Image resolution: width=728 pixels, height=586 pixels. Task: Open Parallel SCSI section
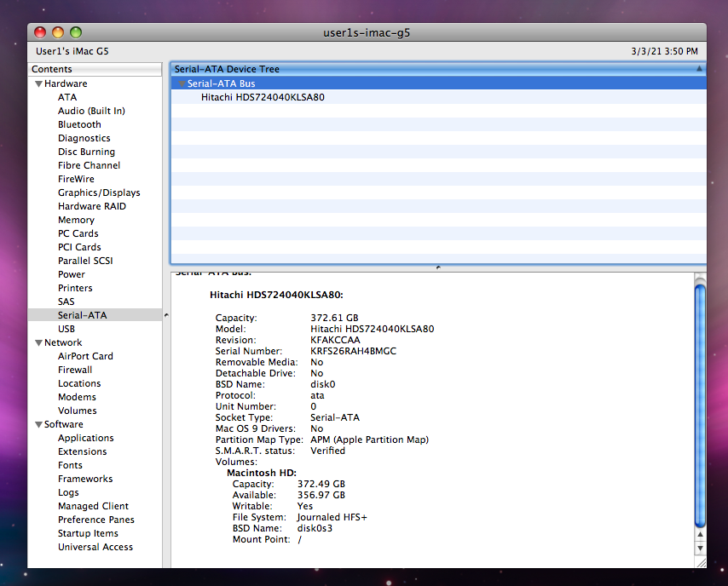[85, 261]
